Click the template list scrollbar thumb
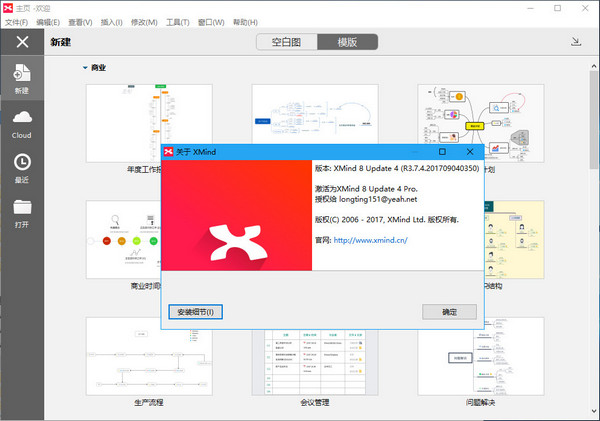Viewport: 600px width, 421px height. pos(594,119)
